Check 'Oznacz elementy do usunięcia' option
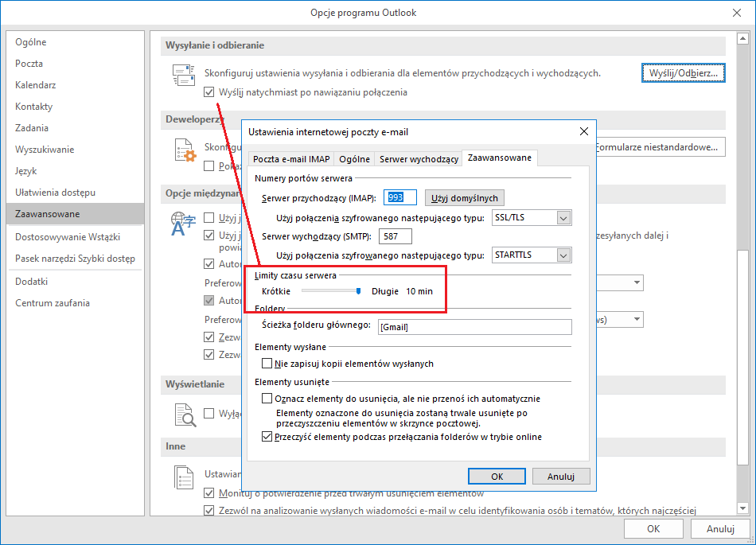Image resolution: width=756 pixels, height=545 pixels. click(x=267, y=399)
